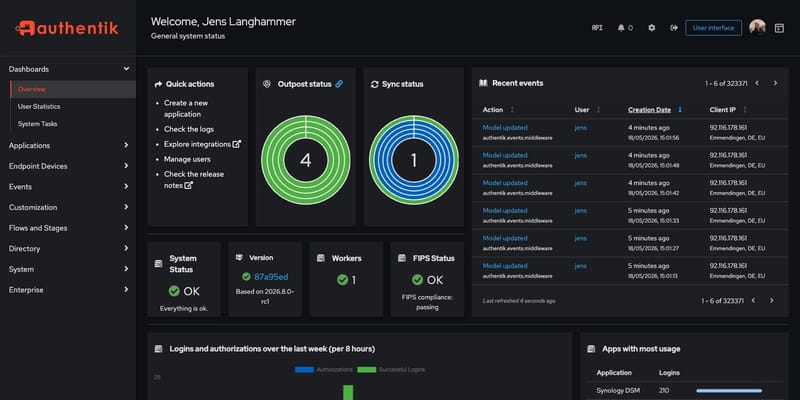
Task: Switch to User interface
Action: click(713, 28)
